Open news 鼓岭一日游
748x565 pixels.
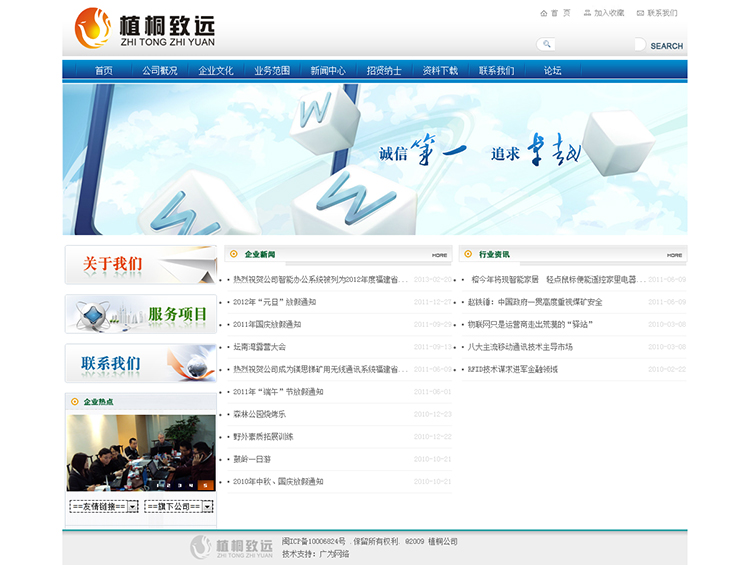(252, 459)
